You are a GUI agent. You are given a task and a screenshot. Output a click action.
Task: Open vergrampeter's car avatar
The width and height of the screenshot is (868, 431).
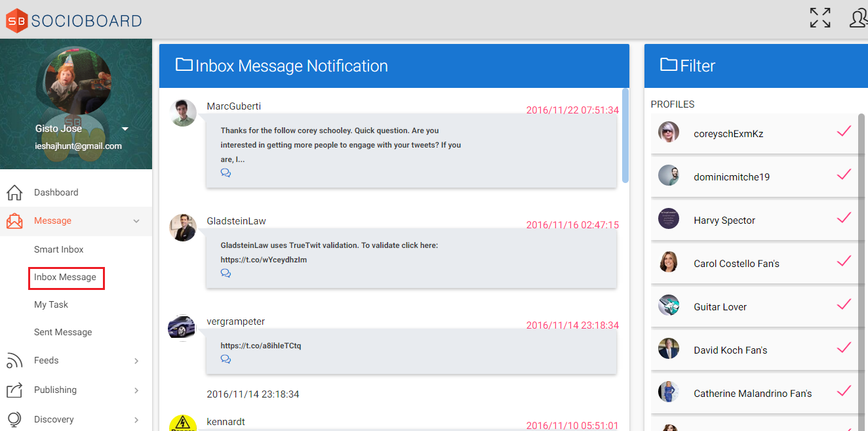point(182,328)
